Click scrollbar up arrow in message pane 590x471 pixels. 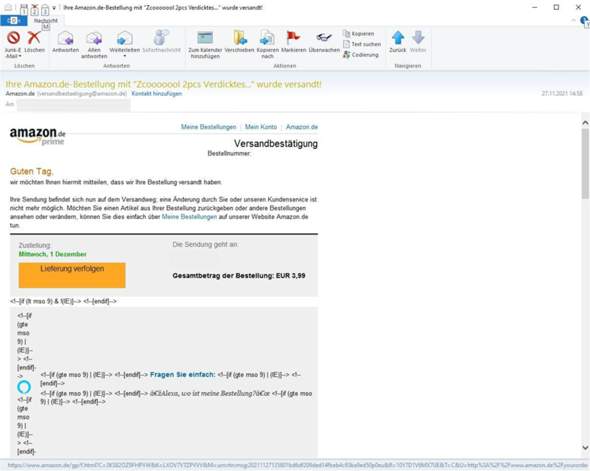coord(585,123)
